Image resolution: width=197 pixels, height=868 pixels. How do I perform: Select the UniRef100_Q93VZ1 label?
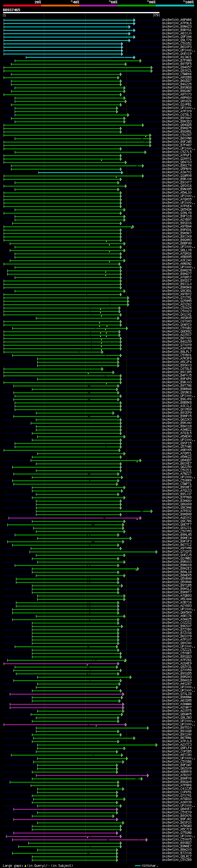pos(177,71)
